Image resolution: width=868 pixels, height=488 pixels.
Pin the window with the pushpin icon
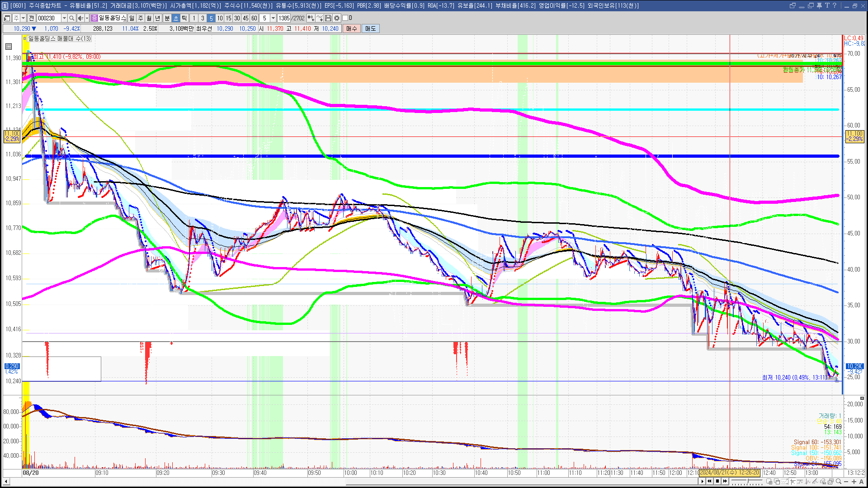[819, 5]
